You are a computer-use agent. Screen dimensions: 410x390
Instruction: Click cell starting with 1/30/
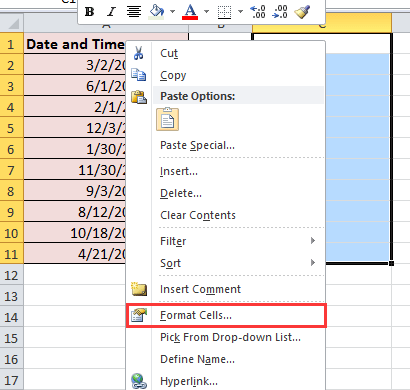tap(75, 149)
